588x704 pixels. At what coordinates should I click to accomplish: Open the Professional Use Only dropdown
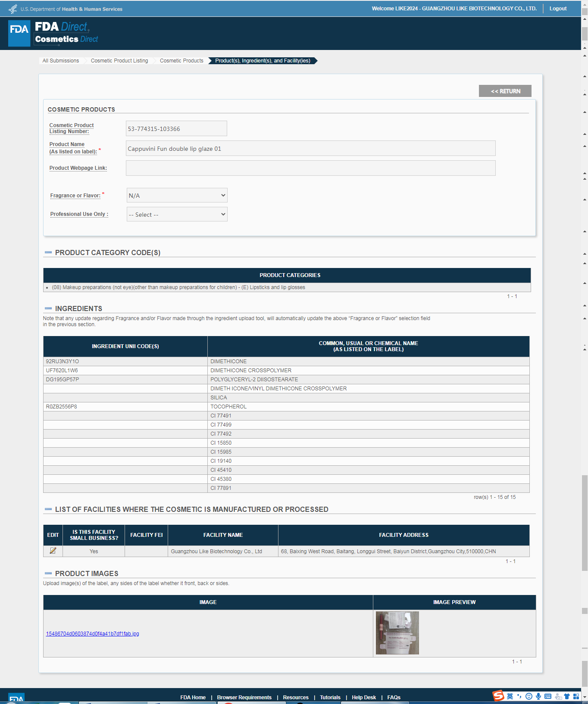[x=177, y=215]
